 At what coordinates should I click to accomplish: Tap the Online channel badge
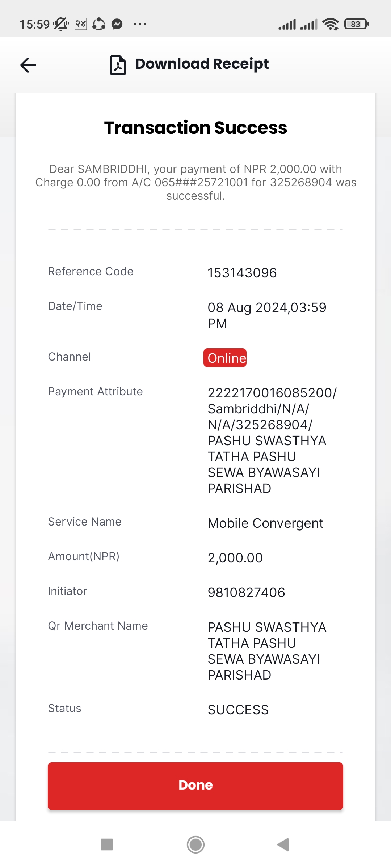(x=225, y=358)
